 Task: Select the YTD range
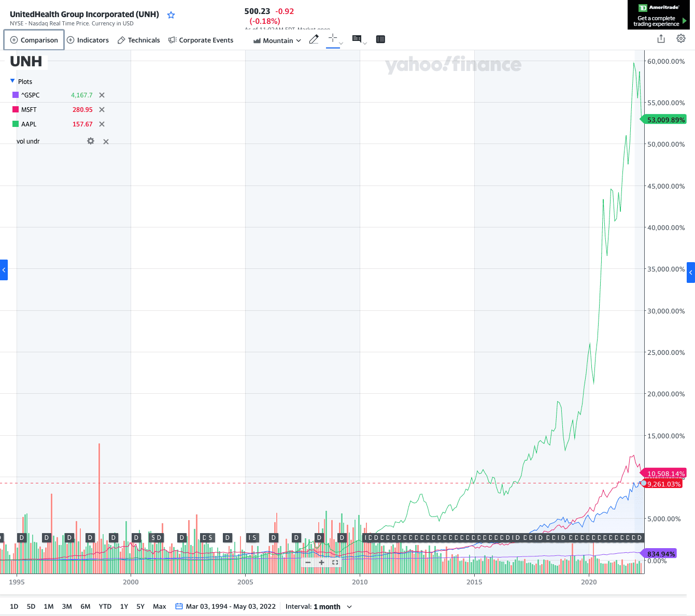[x=105, y=606]
